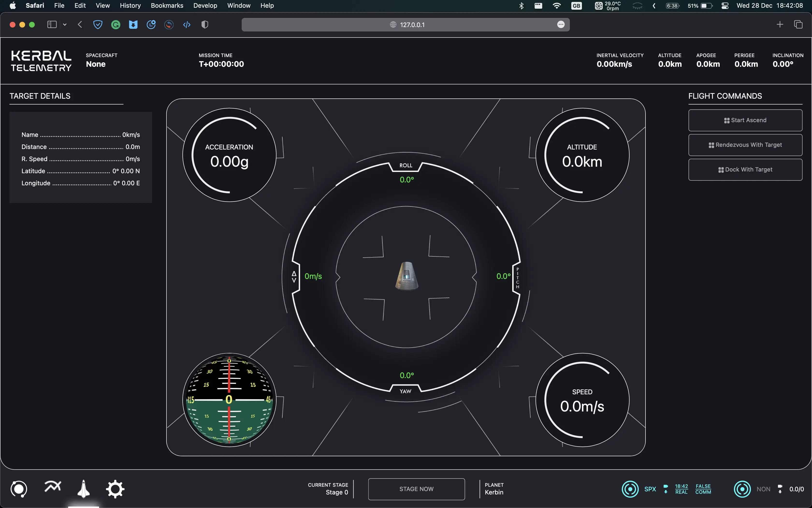The width and height of the screenshot is (812, 508).
Task: Click the address bar showing 127.0.0.1
Action: 405,24
